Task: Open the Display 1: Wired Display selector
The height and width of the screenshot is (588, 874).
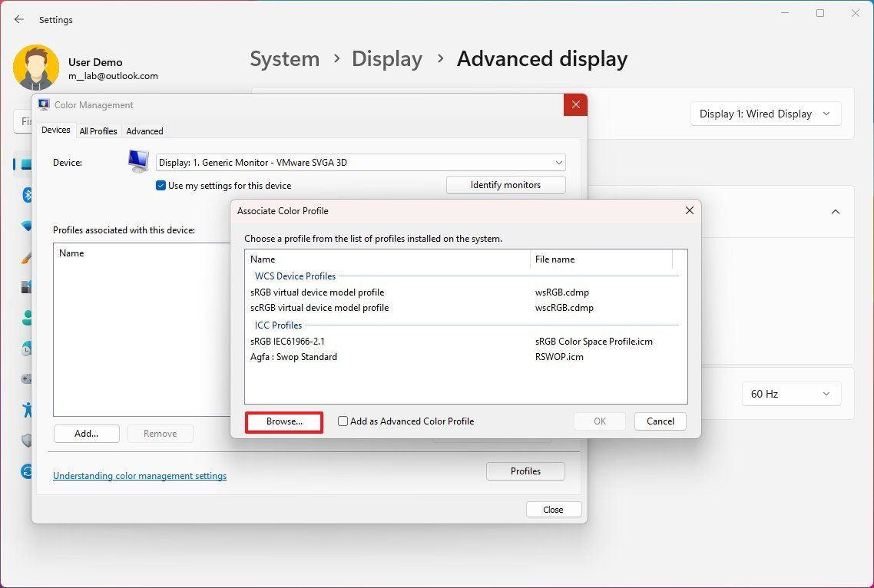Action: 765,113
